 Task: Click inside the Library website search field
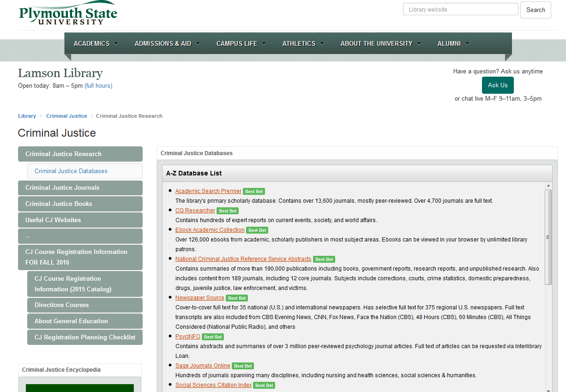point(460,9)
